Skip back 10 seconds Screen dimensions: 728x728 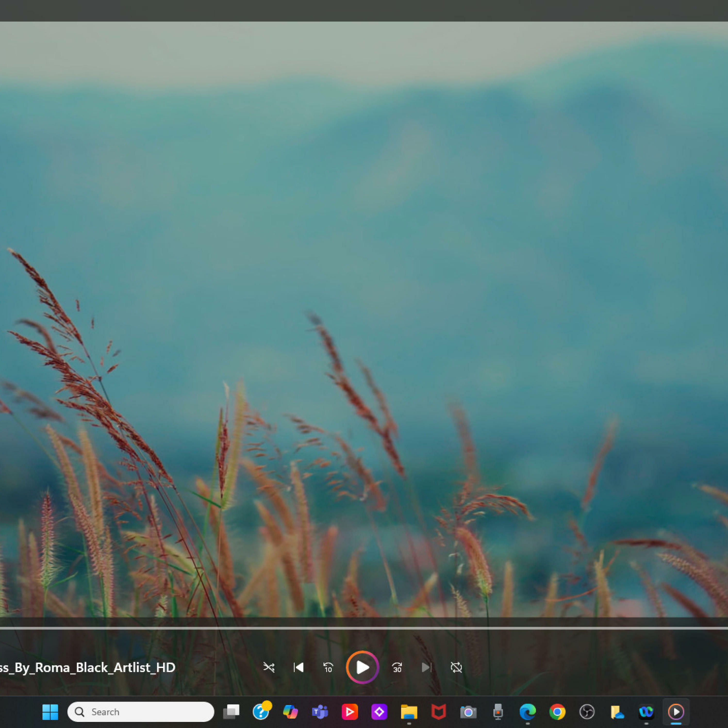tap(328, 667)
